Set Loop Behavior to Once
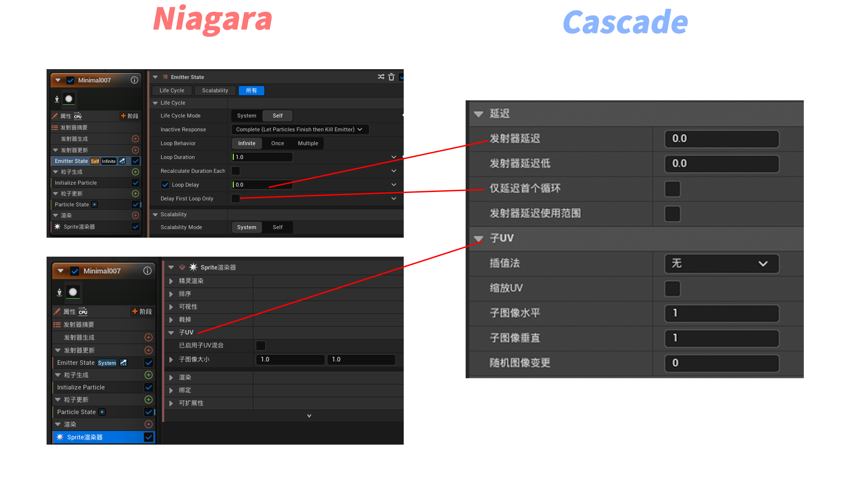868x488 pixels. click(278, 143)
